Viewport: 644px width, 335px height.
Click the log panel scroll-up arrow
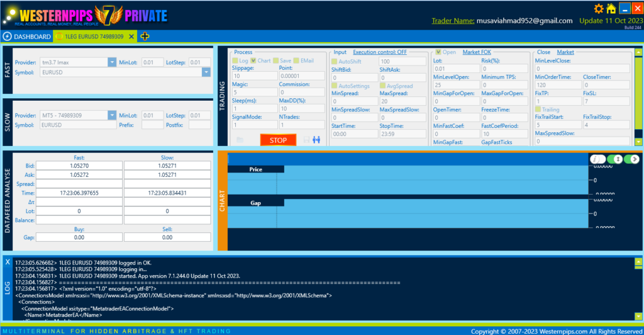click(x=638, y=261)
